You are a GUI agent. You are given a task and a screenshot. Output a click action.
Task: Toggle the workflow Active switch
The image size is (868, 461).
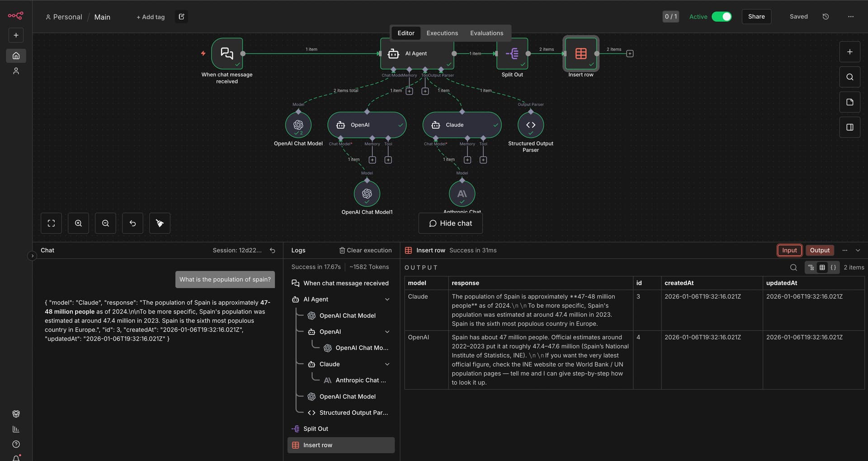click(x=722, y=17)
